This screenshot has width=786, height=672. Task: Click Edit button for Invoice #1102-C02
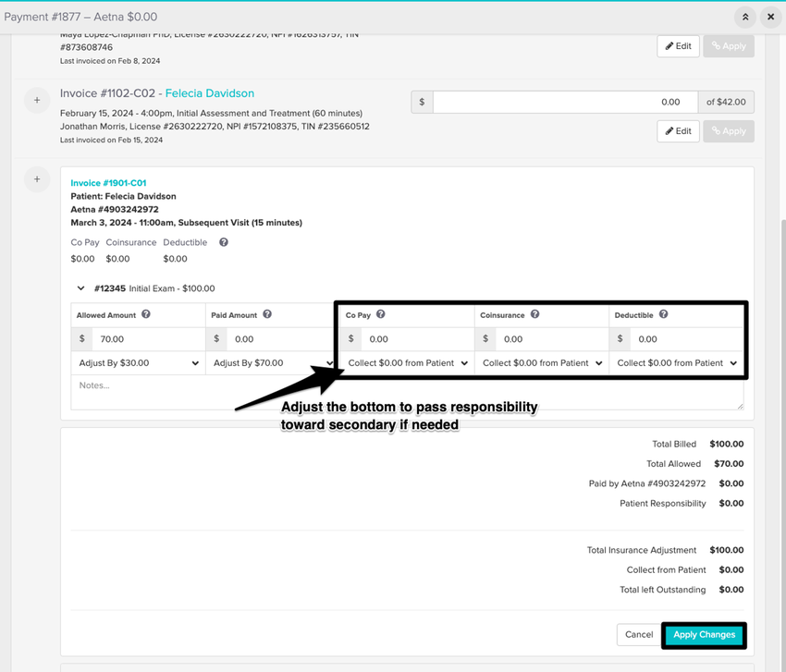[678, 131]
